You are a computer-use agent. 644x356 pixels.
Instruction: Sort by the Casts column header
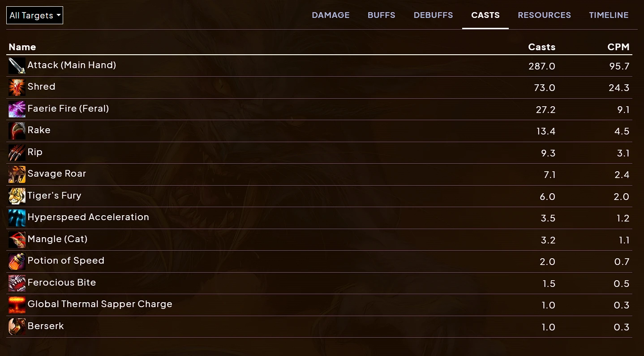click(x=541, y=47)
